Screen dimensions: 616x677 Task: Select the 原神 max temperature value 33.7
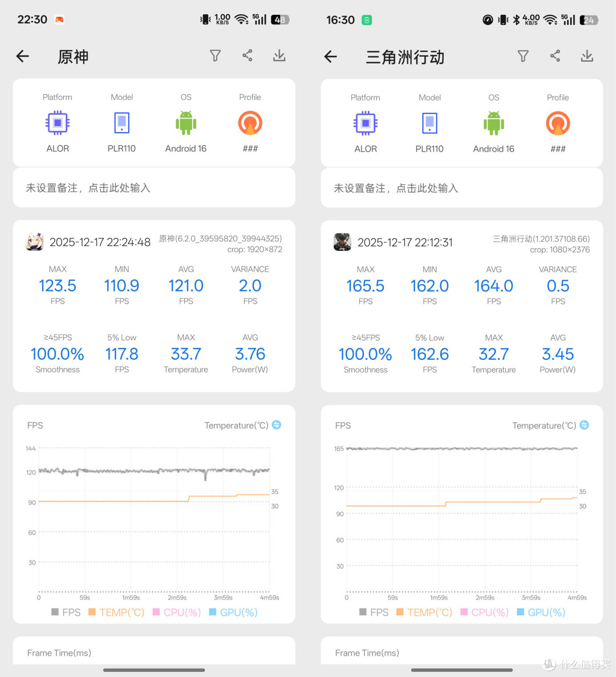coord(186,354)
